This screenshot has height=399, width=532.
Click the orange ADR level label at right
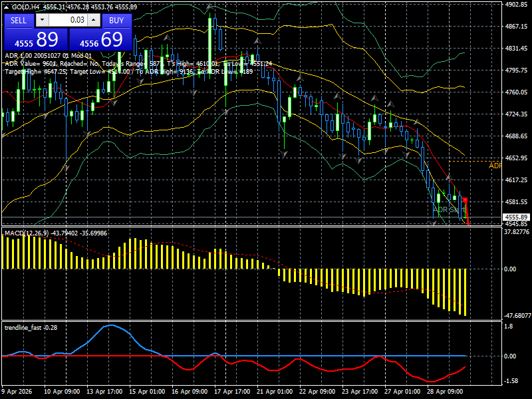click(x=495, y=166)
